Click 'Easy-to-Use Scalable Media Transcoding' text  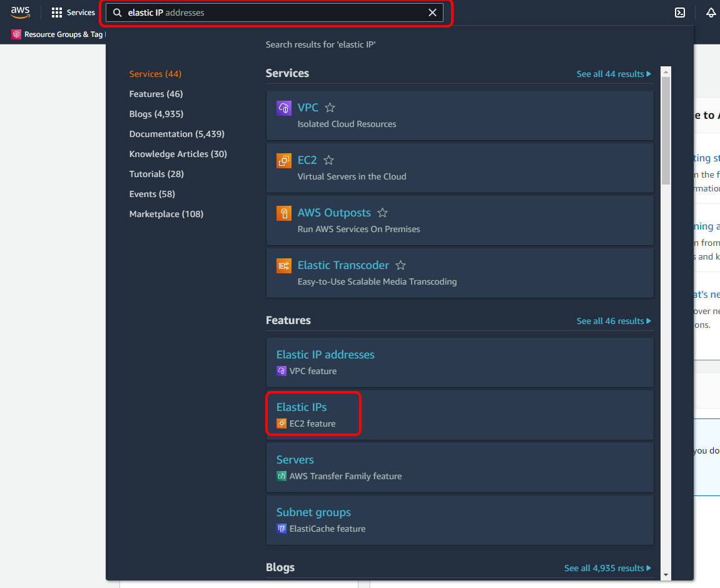tap(377, 282)
